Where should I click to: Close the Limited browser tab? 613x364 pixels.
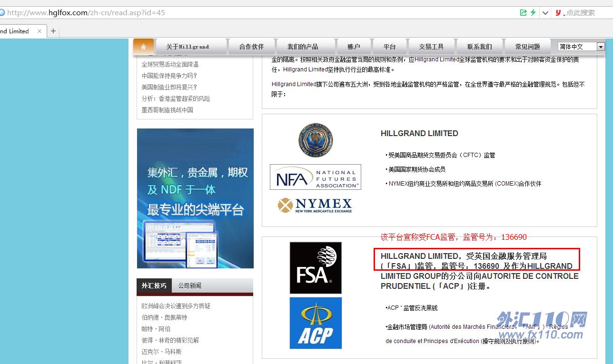[40, 31]
